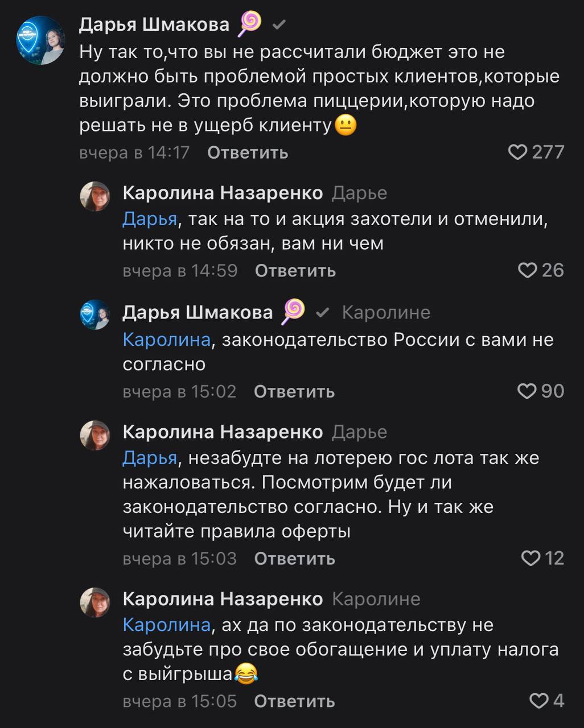Reply to Каролина's comment from 14:59
Screen dimensions: 584x728
[295, 271]
